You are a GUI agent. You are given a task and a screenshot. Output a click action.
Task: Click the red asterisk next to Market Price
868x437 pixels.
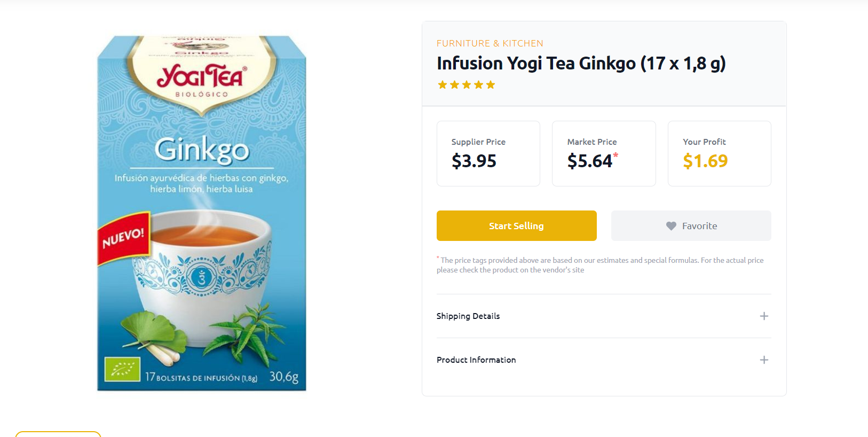point(616,155)
